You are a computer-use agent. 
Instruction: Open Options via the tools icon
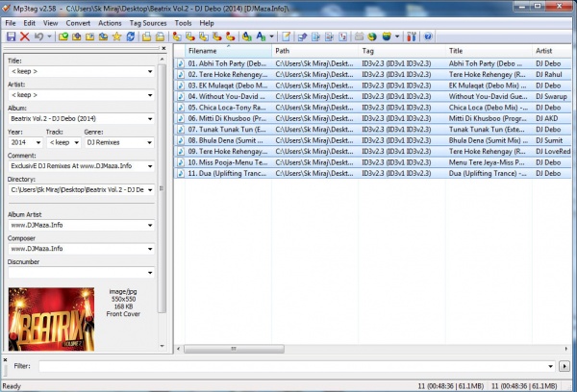[412, 37]
